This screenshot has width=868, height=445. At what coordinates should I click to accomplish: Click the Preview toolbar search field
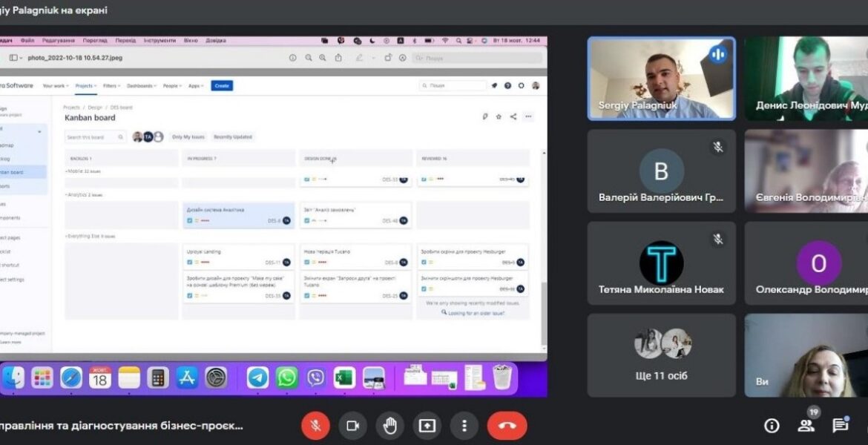(x=477, y=58)
